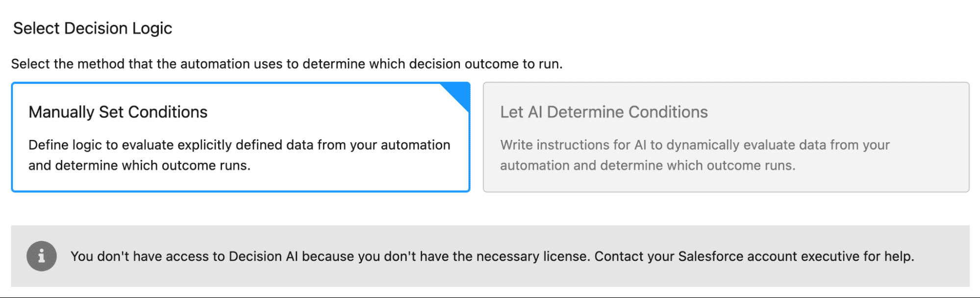Click the "Select Decision Logic" heading
Screen dimensions: 980x298
(93, 28)
